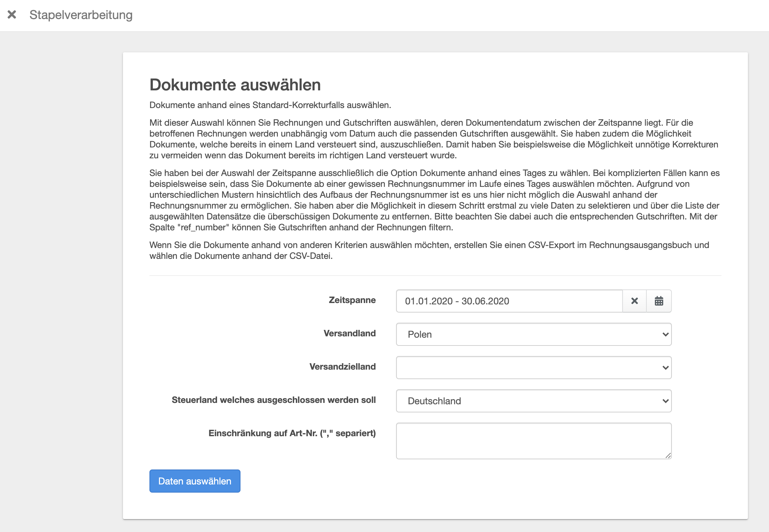Expand the empty Versandzielland dropdown
Viewport: 769px width, 532px height.
point(533,368)
